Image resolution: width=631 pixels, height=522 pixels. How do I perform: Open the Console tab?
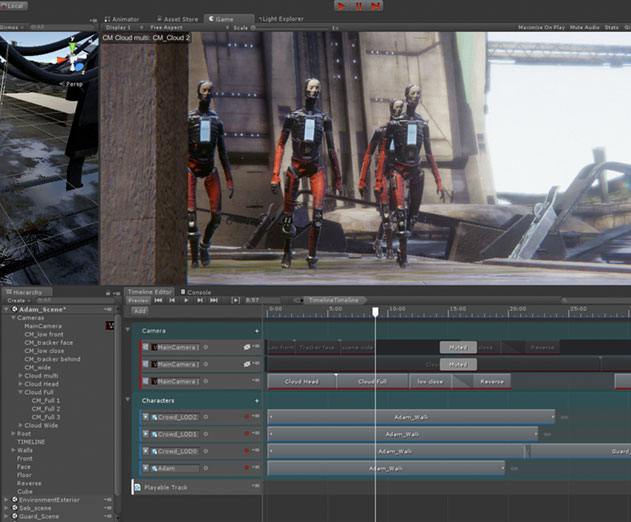[x=196, y=292]
